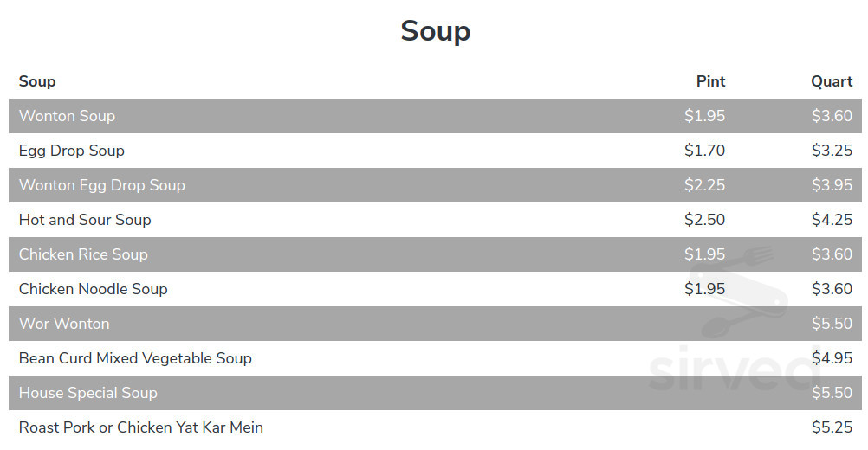This screenshot has width=868, height=450.
Task: Select the $5.25 quart price
Action: (x=832, y=427)
